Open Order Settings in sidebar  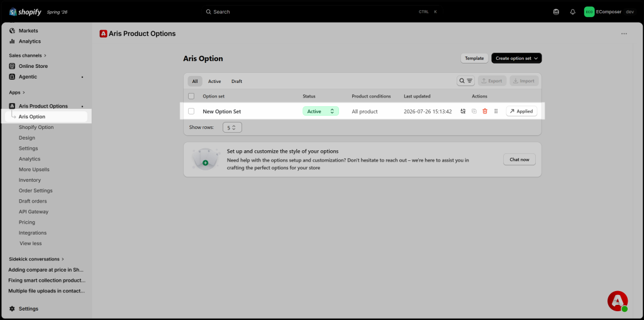coord(36,190)
